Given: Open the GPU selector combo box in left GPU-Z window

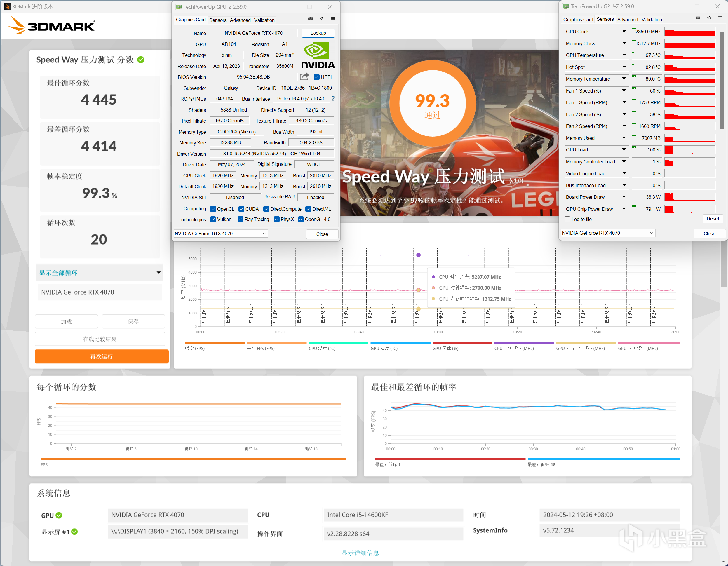Looking at the screenshot, I should 221,234.
